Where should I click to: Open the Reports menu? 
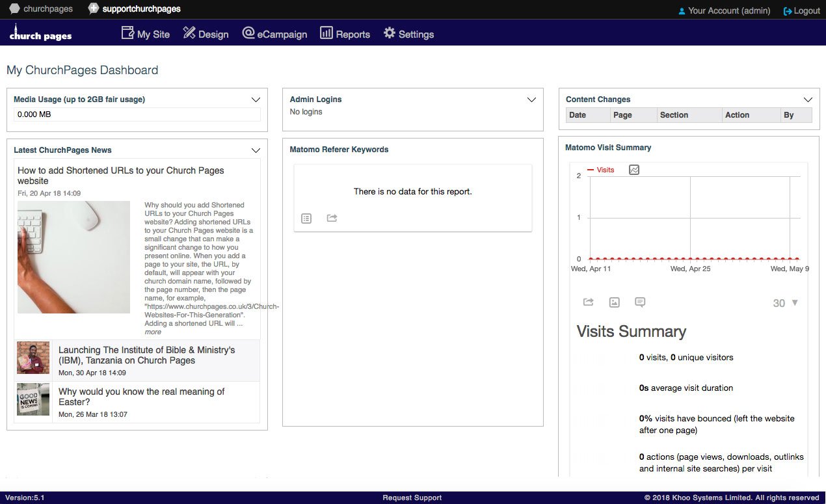pos(345,34)
